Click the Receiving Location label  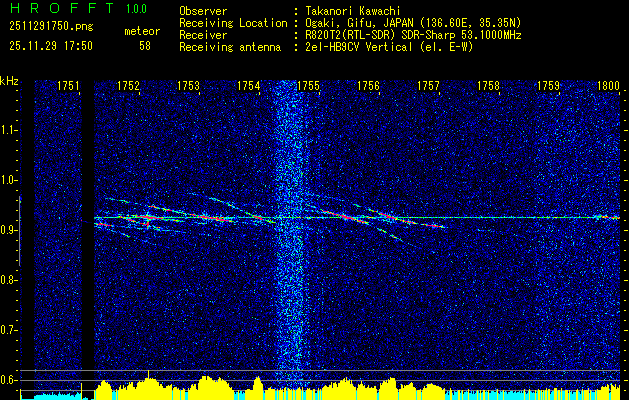pos(233,23)
